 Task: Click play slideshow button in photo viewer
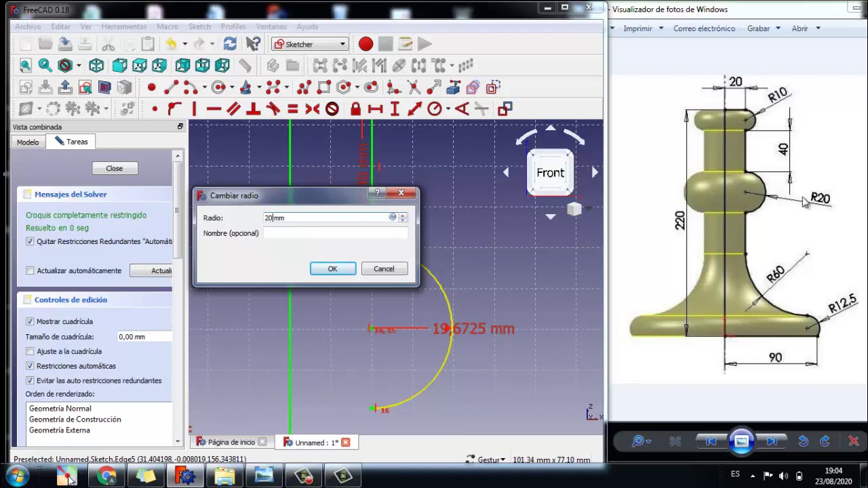click(x=741, y=441)
